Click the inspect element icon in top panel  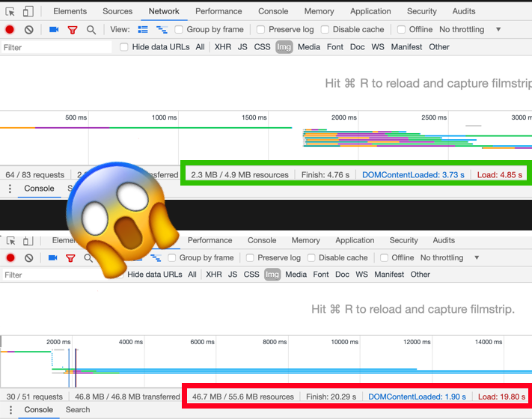[x=10, y=11]
